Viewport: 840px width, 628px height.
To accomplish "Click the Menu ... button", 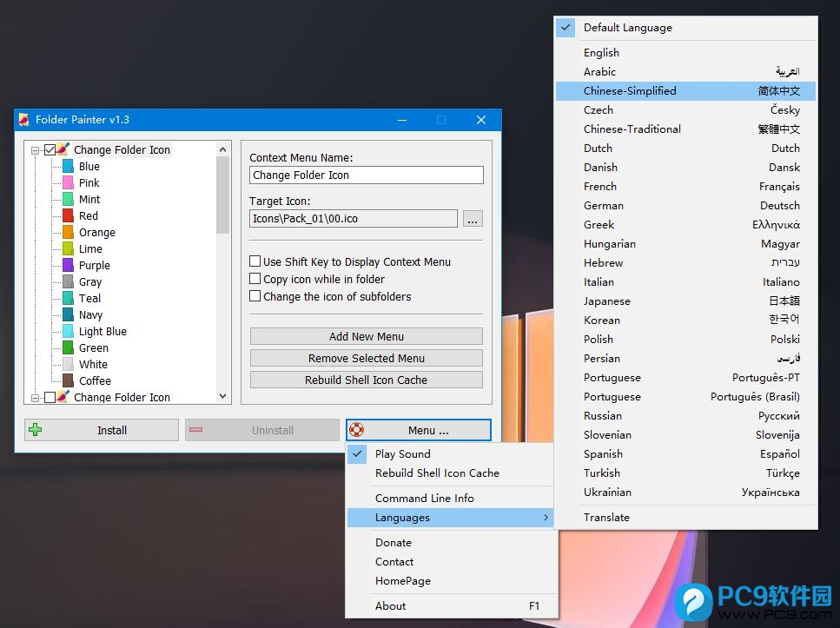I will coord(419,430).
